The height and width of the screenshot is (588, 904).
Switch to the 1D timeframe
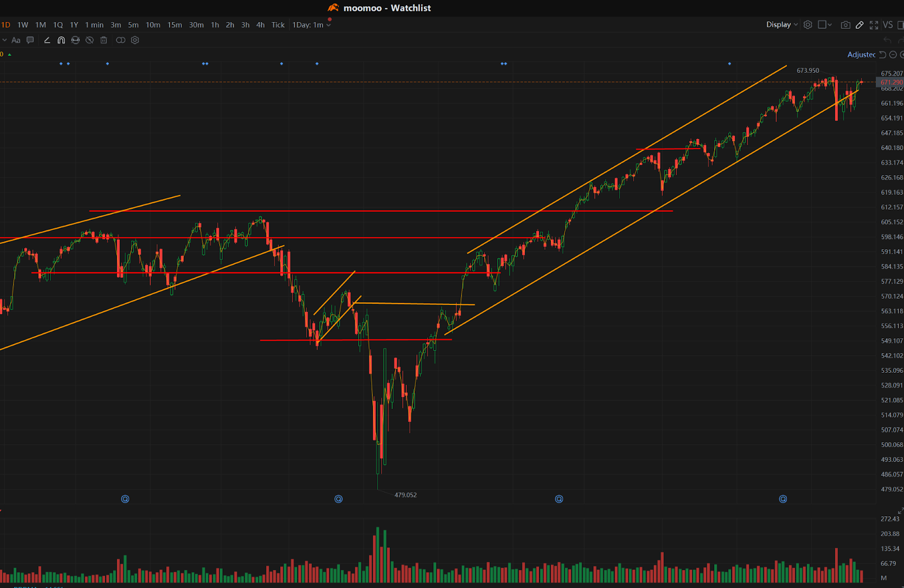[x=6, y=25]
